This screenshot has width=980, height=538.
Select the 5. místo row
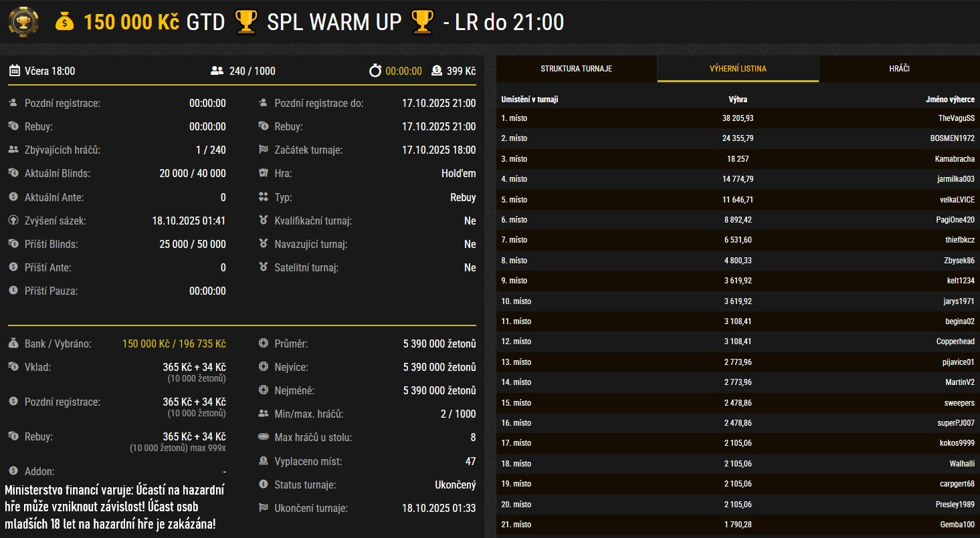(738, 200)
